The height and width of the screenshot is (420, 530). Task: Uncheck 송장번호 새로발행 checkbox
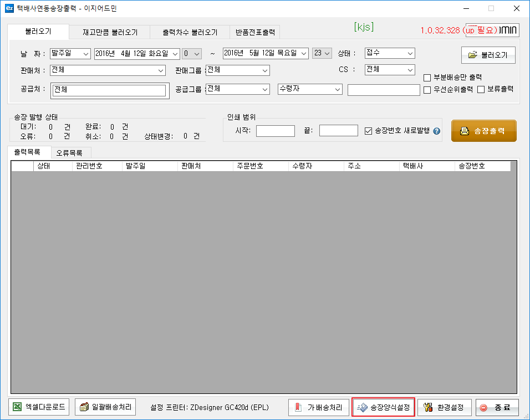point(369,131)
